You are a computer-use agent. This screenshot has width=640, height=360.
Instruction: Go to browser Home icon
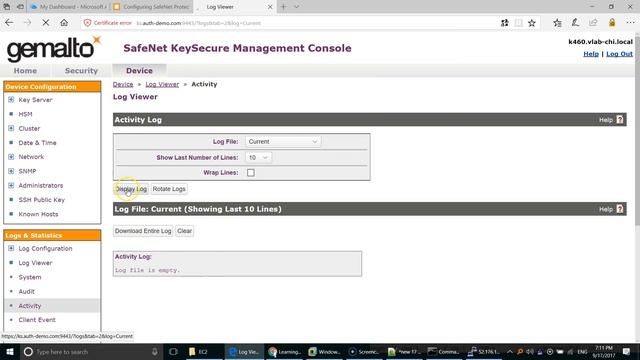[64, 23]
